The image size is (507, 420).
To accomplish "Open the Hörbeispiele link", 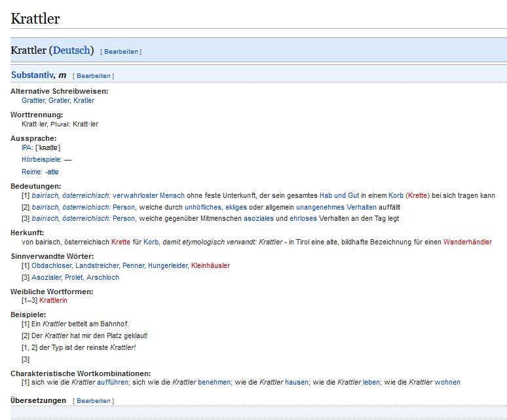I will [41, 159].
